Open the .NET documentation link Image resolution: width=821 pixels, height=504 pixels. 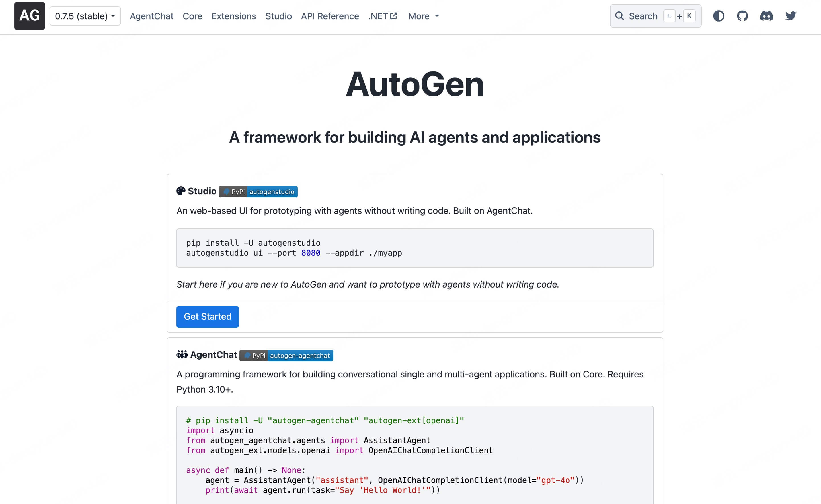tap(383, 16)
